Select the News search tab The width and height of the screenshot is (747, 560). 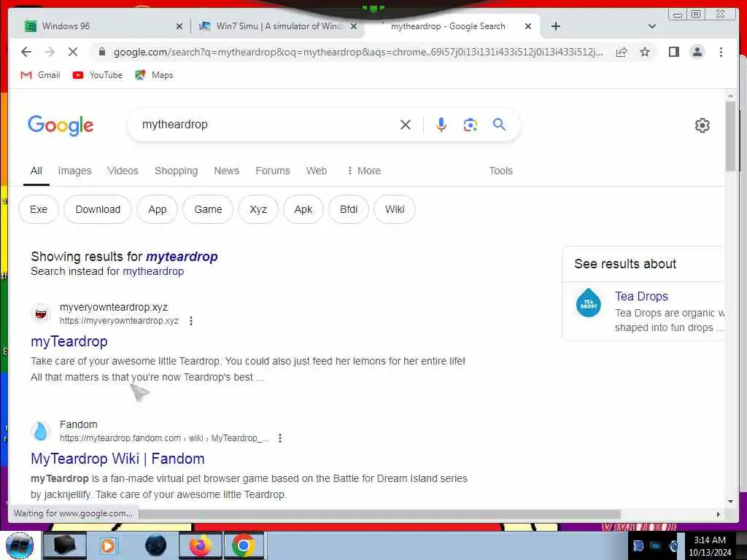tap(227, 171)
